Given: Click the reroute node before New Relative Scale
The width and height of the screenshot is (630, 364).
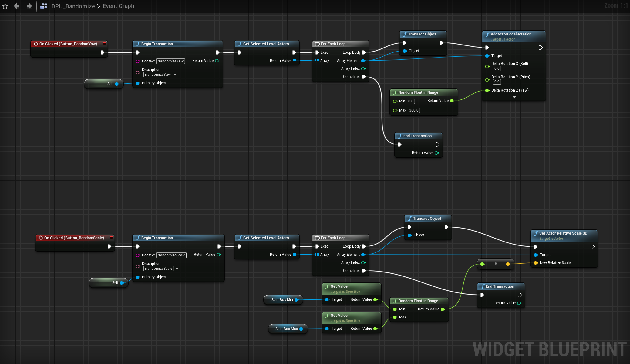Looking at the screenshot, I should pos(496,264).
